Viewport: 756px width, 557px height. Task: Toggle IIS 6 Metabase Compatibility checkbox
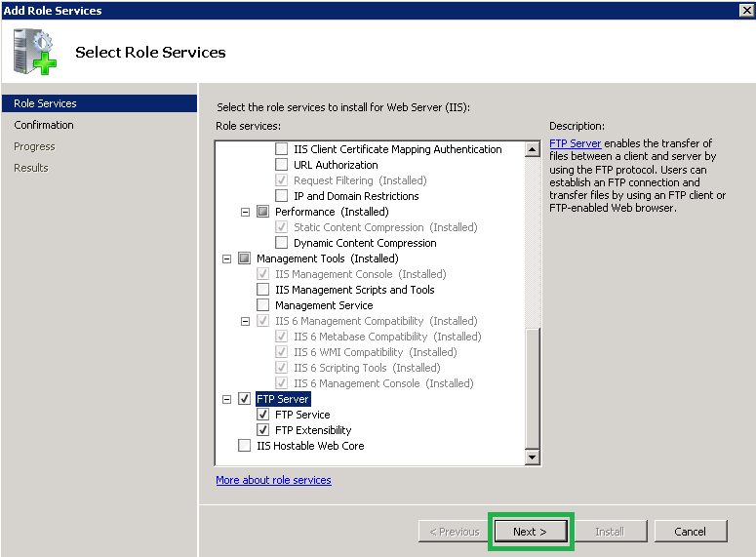(x=282, y=337)
